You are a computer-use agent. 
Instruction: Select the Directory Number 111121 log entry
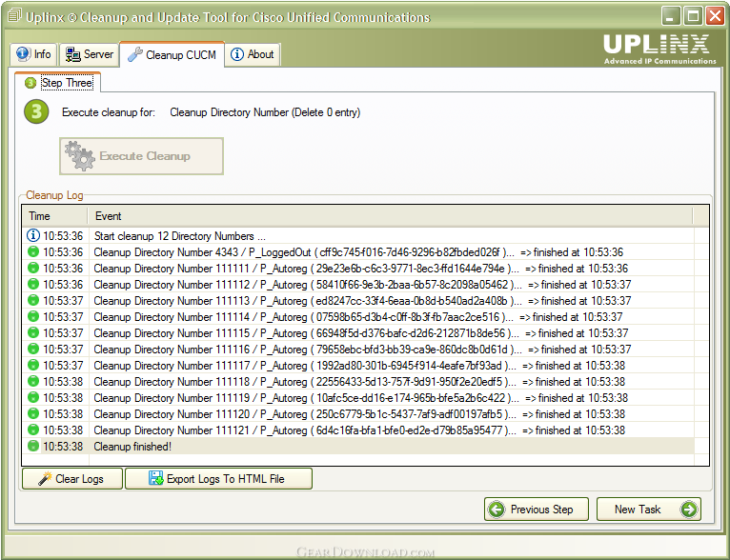click(x=305, y=430)
